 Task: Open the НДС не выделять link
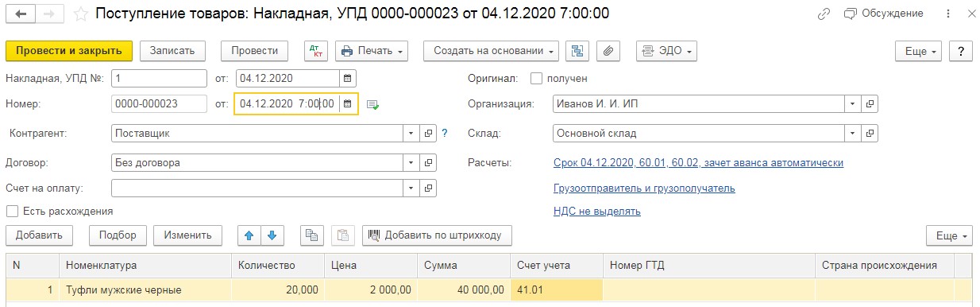click(596, 212)
